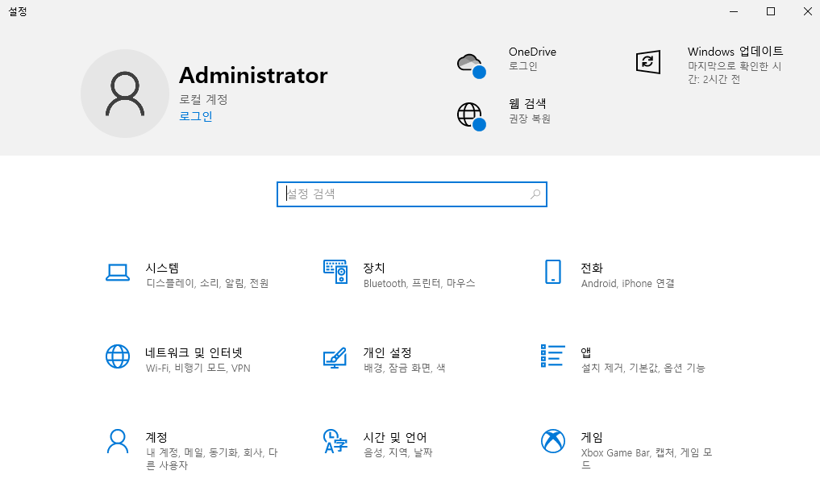Click the Android, iPhone 연결 description
The height and width of the screenshot is (504, 820).
pos(627,283)
